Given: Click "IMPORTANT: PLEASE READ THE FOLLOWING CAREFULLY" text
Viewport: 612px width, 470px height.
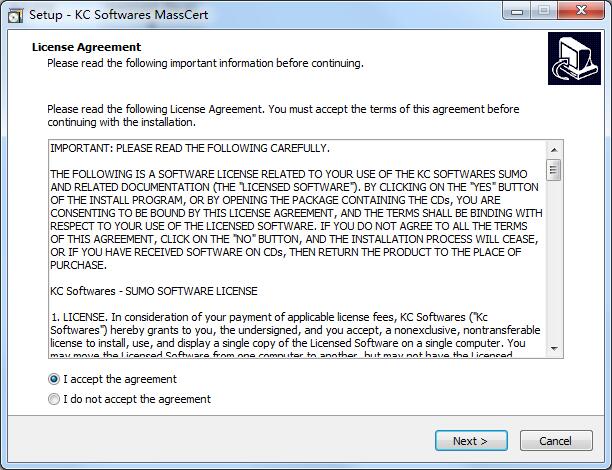Looking at the screenshot, I should tap(190, 148).
